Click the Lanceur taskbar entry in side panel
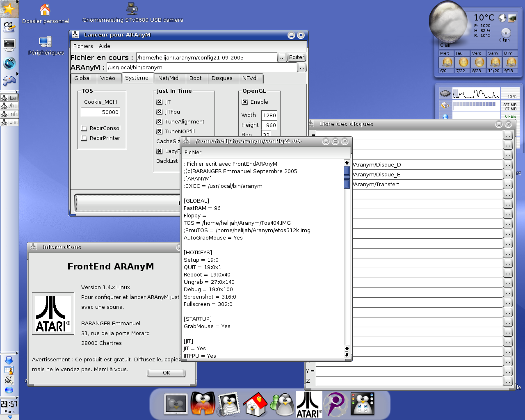Viewport: 525px width, 420px height. click(9, 98)
